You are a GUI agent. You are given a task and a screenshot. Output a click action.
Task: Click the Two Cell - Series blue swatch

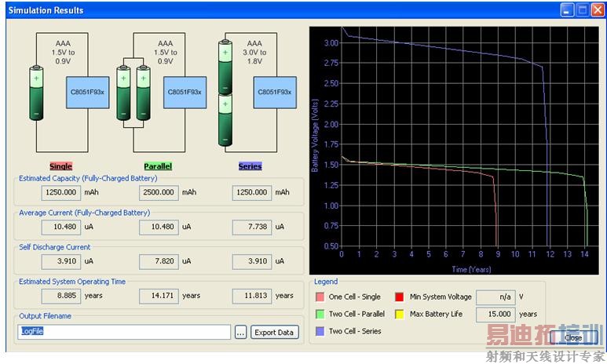tap(320, 331)
